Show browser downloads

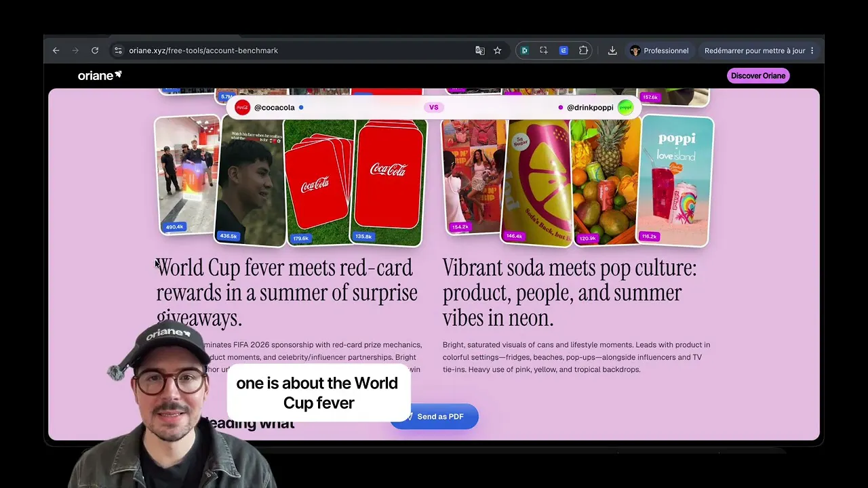pyautogui.click(x=612, y=51)
